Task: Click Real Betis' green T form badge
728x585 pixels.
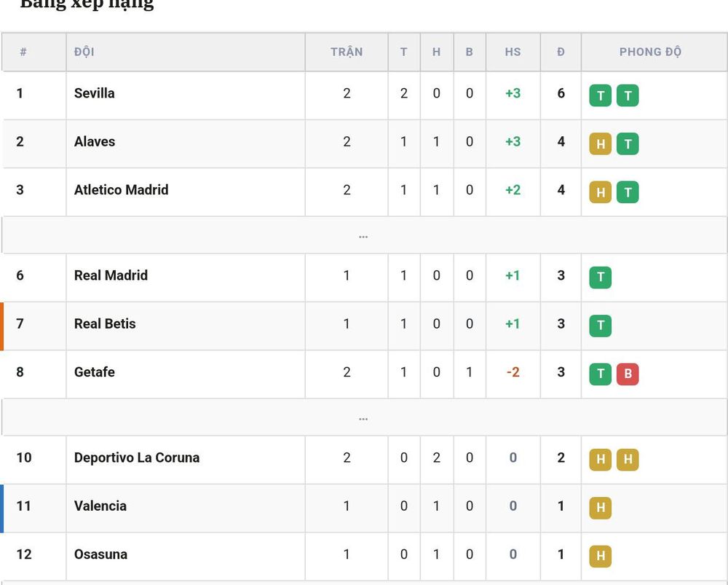Action: (x=601, y=326)
